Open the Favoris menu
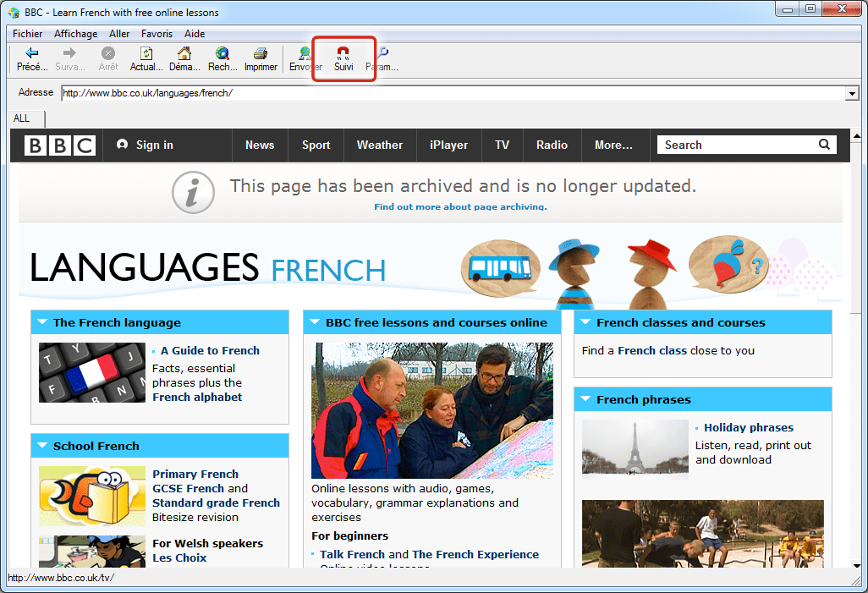 [x=157, y=34]
